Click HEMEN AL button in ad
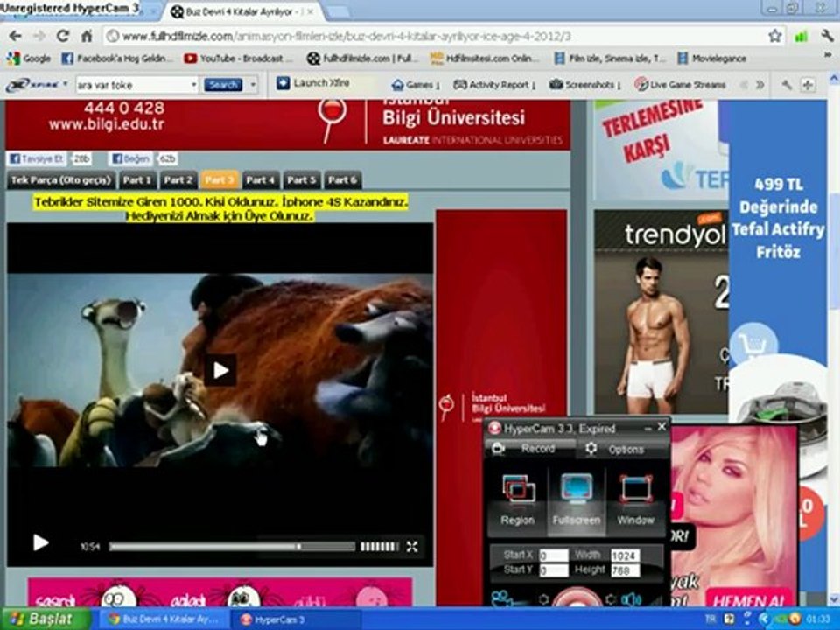This screenshot has height=630, width=840. pos(748,598)
